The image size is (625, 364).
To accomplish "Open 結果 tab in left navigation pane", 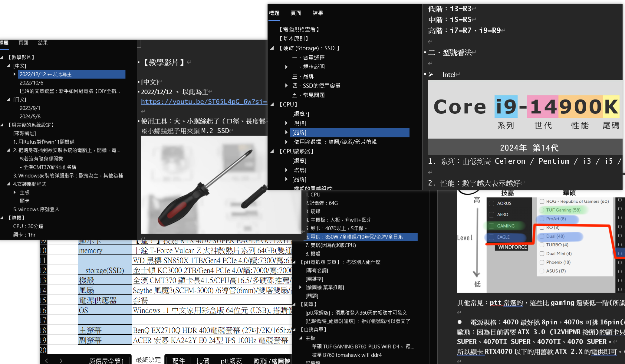I will [x=43, y=43].
